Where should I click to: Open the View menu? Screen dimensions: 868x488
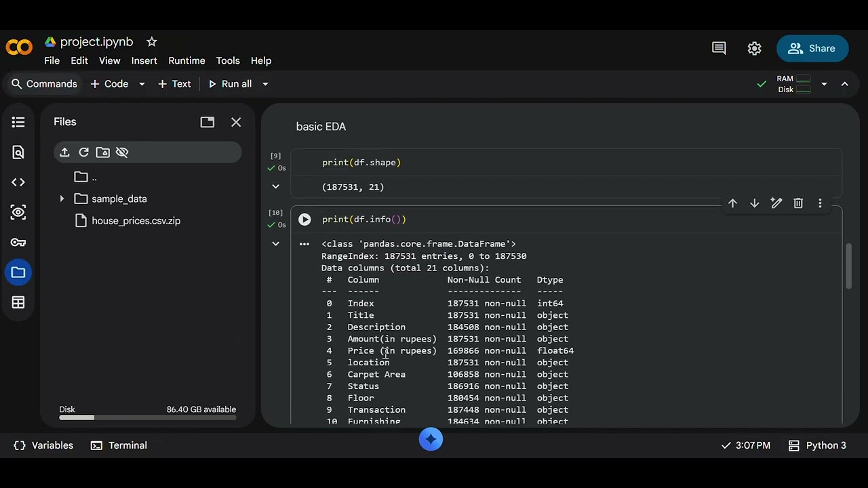point(109,60)
